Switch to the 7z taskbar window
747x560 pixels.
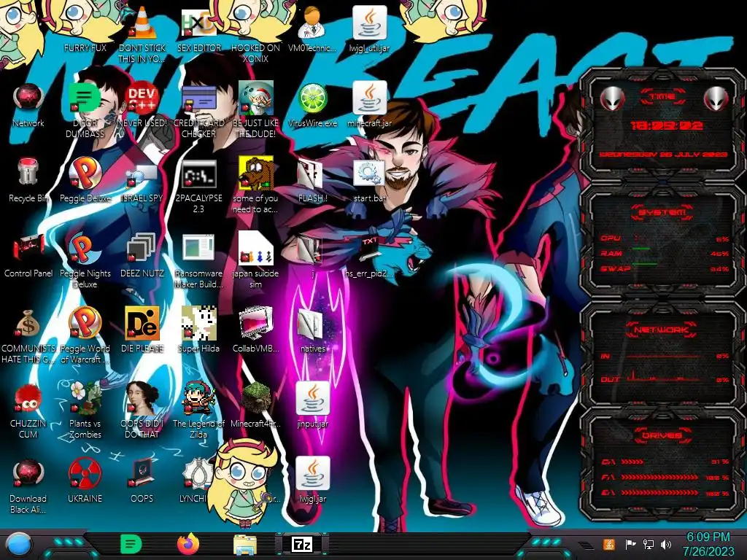pyautogui.click(x=302, y=544)
